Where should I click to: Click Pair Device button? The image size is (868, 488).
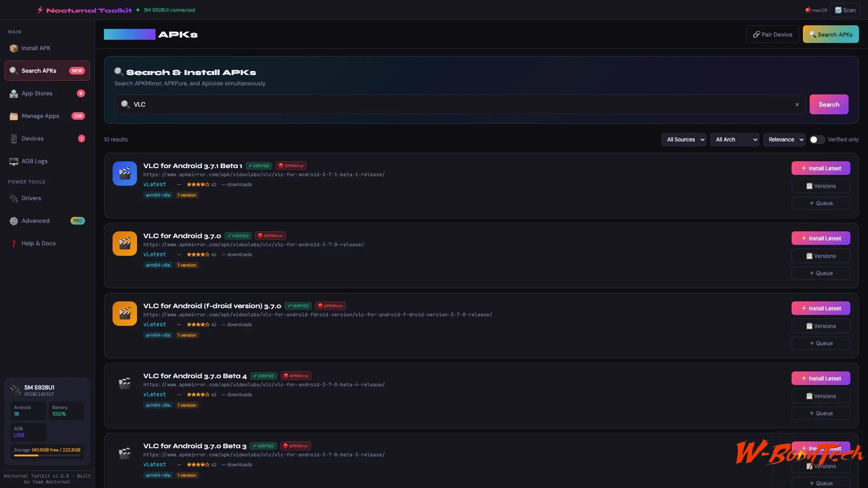point(773,34)
